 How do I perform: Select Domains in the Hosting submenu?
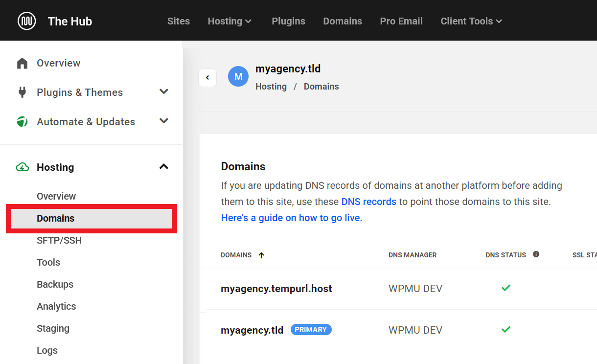point(92,219)
